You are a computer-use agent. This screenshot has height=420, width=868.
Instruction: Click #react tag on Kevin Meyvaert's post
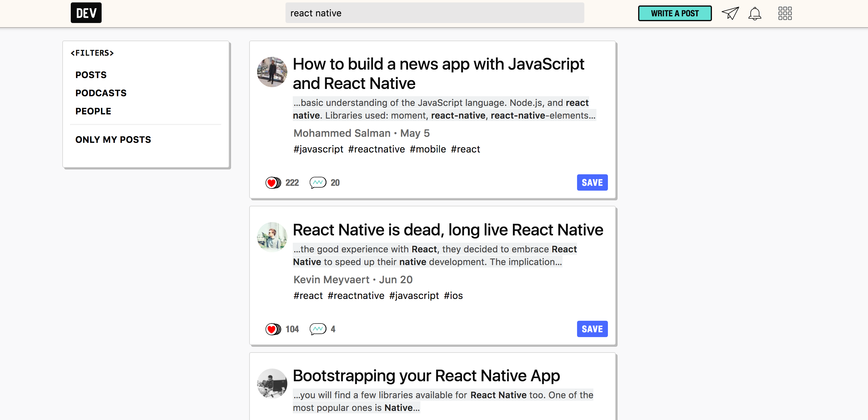pyautogui.click(x=308, y=296)
